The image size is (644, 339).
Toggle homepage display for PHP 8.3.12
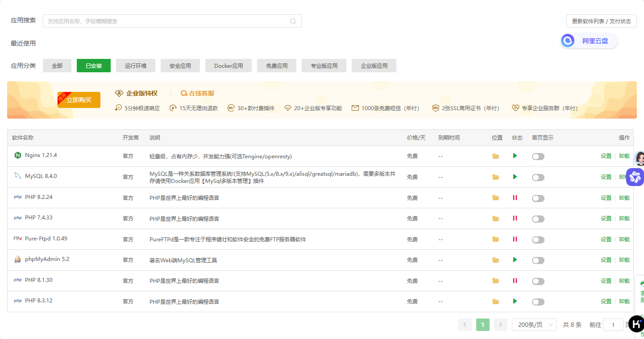coord(538,302)
